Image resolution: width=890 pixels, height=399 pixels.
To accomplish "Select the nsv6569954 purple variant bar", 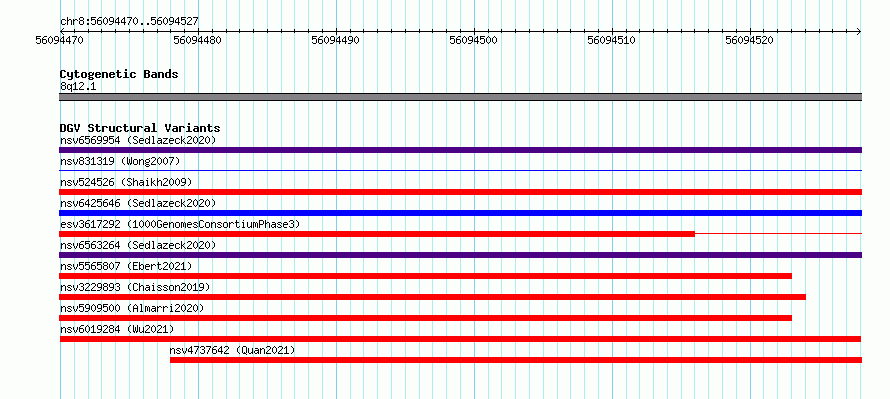I will (x=460, y=150).
